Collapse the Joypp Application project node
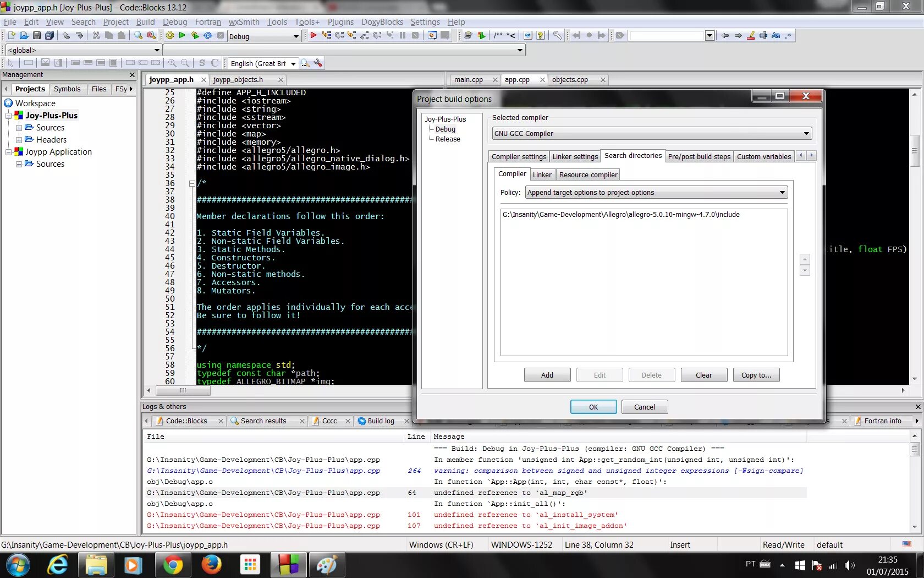Screen dimensions: 924x578 9,152
